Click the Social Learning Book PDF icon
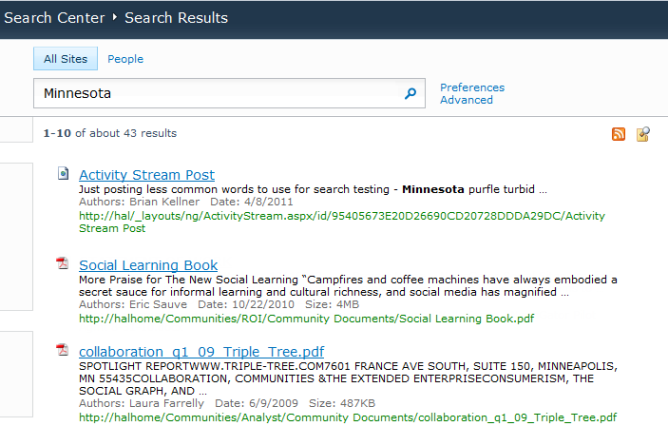This screenshot has width=668, height=426. pyautogui.click(x=63, y=264)
